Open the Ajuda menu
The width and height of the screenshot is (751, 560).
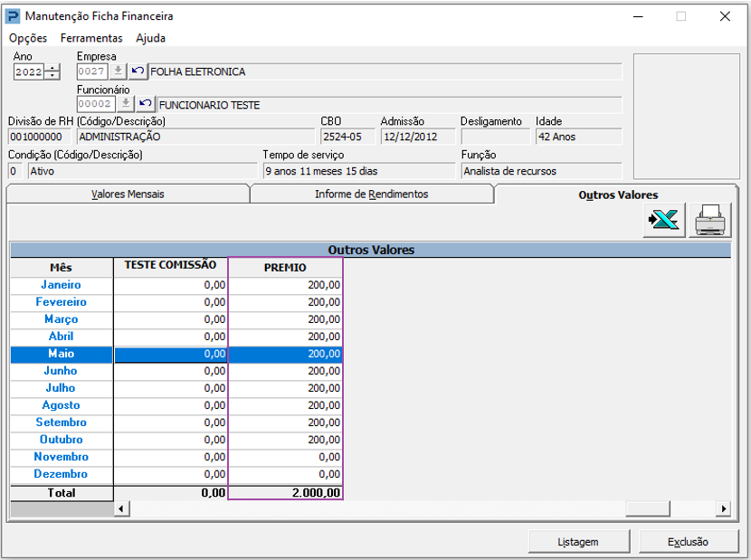(x=150, y=38)
